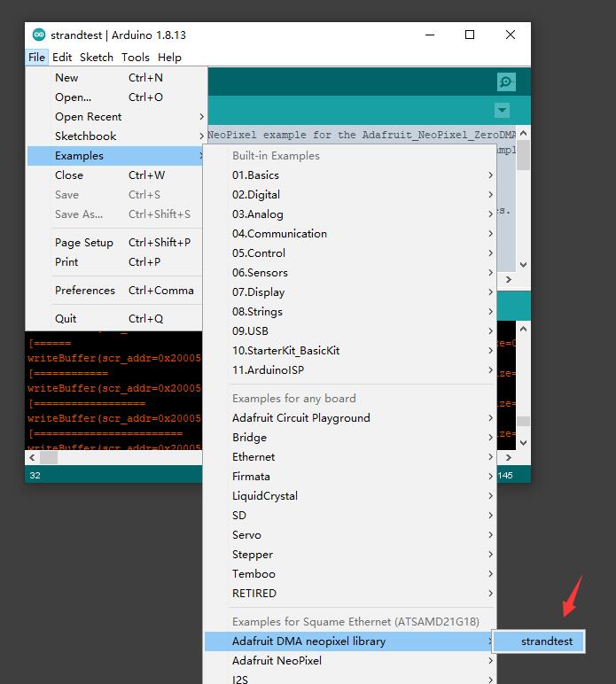Expand the 04.Communication examples

pos(350,234)
